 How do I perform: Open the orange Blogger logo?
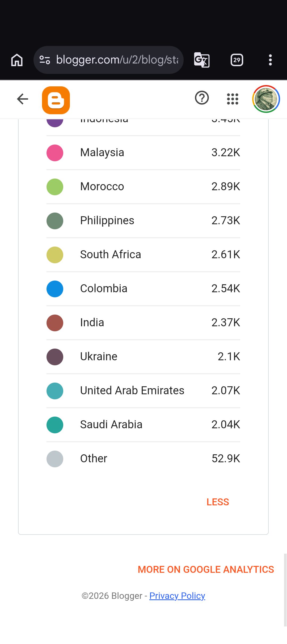coord(56,100)
